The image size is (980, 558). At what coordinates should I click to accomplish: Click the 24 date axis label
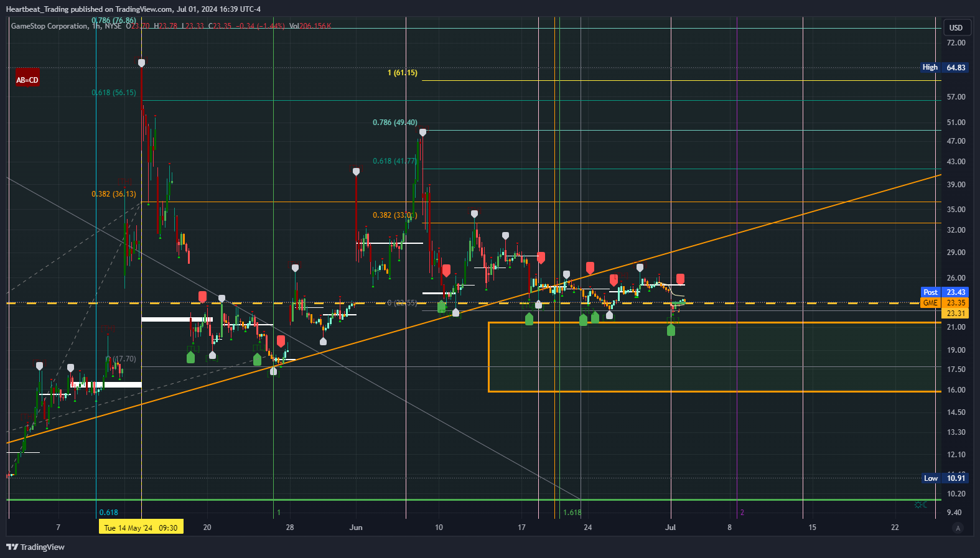click(588, 528)
